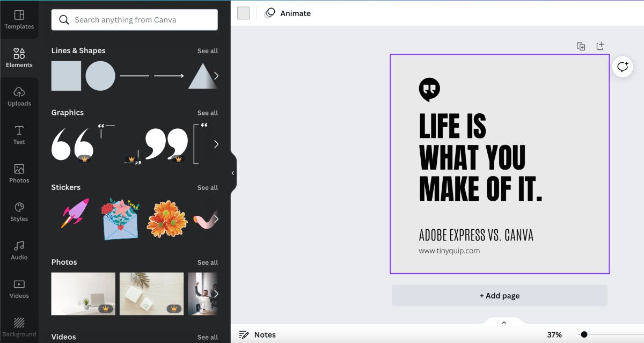The width and height of the screenshot is (644, 343).
Task: Select the 'LIFE IS WHAT YOU MAKE OF IT.' heading
Action: click(480, 157)
